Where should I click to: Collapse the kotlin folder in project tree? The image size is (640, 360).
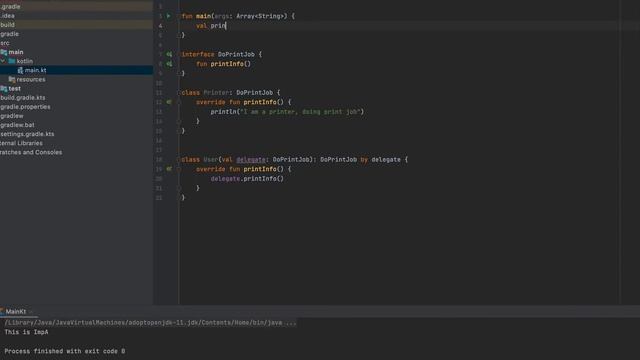pyautogui.click(x=3, y=61)
